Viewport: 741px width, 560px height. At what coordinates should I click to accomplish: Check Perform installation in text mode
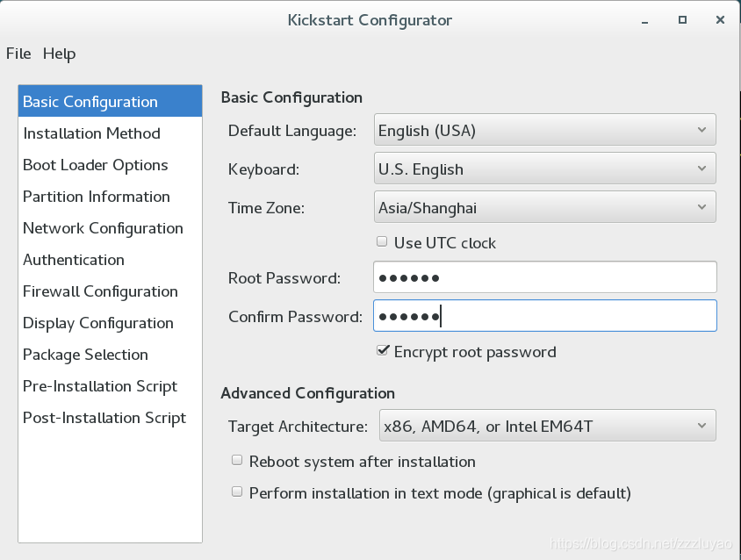[237, 492]
